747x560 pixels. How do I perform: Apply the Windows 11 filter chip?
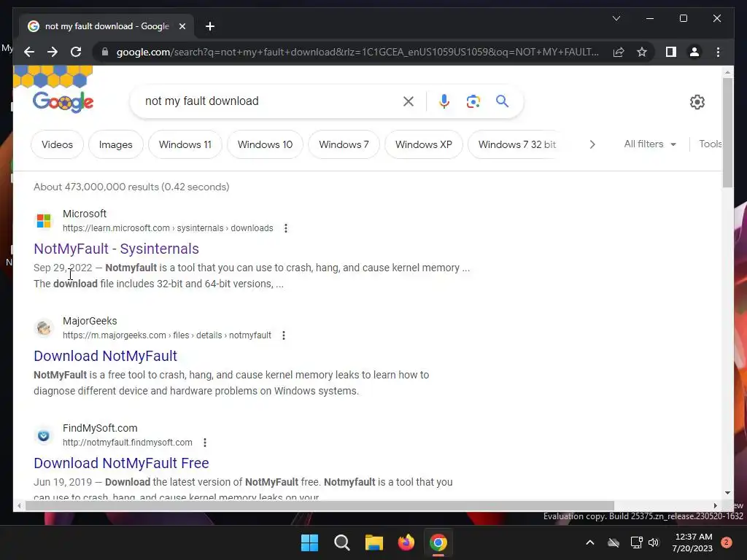coord(185,144)
